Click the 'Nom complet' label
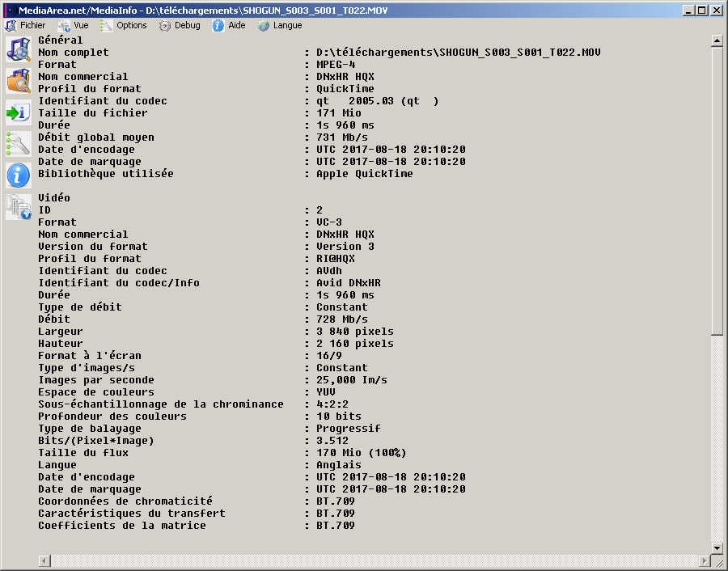Viewport: 728px width, 571px height. pyautogui.click(x=74, y=53)
